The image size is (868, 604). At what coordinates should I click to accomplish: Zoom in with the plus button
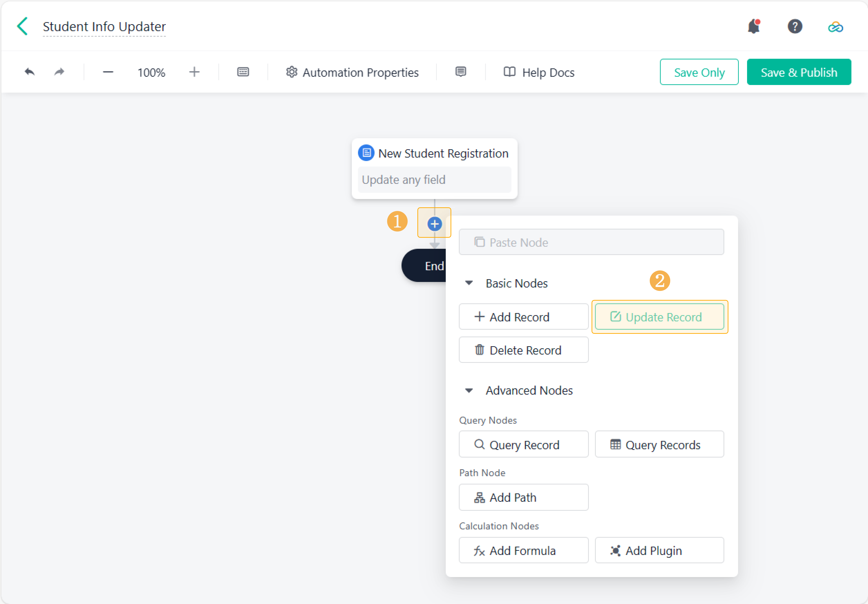[x=194, y=72]
